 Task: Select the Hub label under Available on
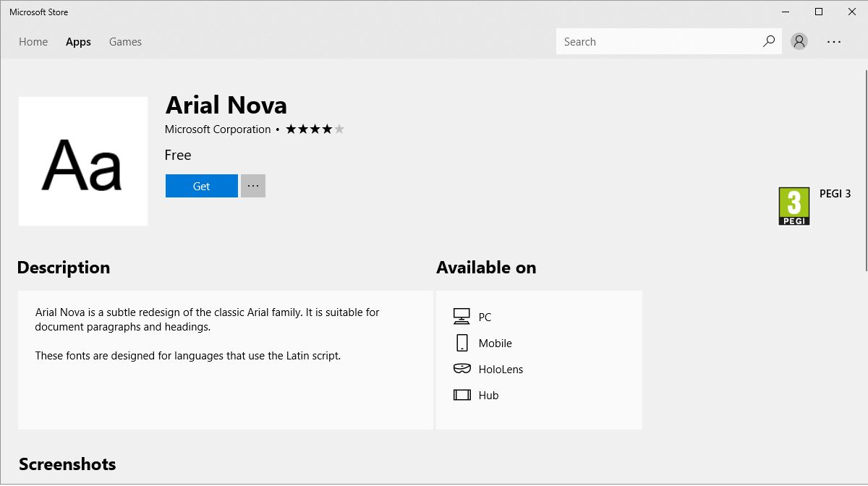489,395
